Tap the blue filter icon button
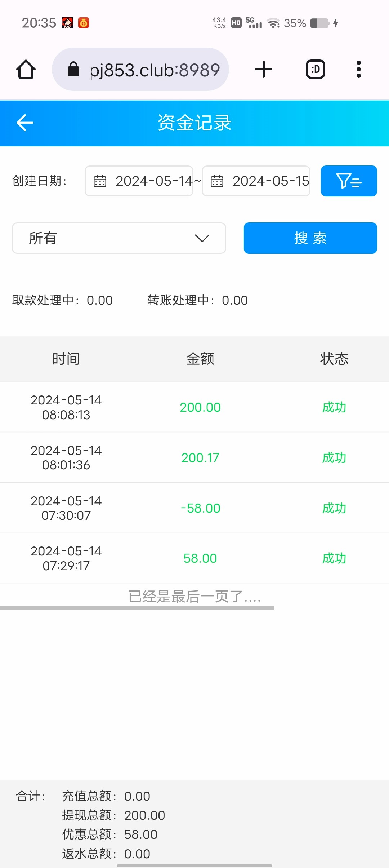 349,181
